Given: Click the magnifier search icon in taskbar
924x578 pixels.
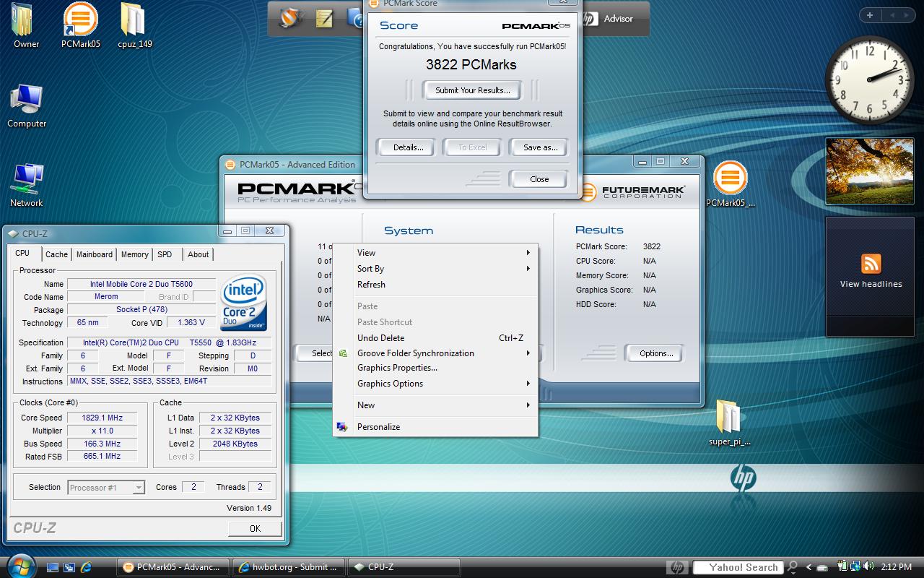Looking at the screenshot, I should pyautogui.click(x=793, y=567).
